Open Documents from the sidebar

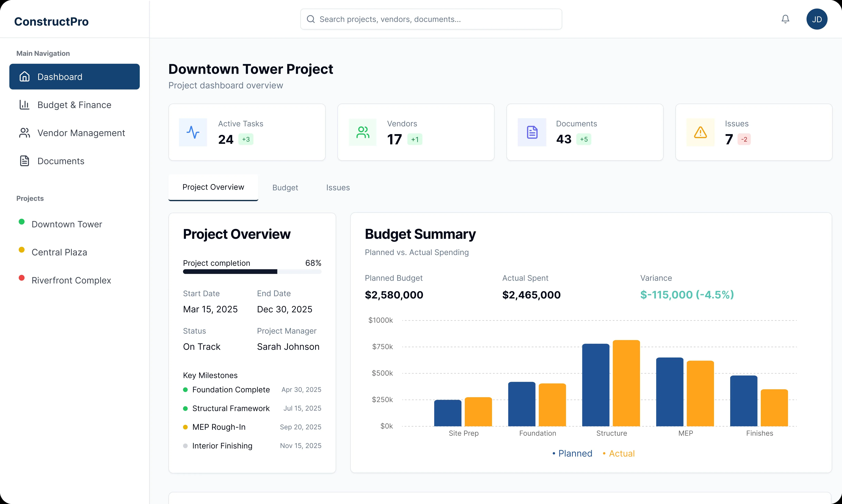[x=74, y=161]
